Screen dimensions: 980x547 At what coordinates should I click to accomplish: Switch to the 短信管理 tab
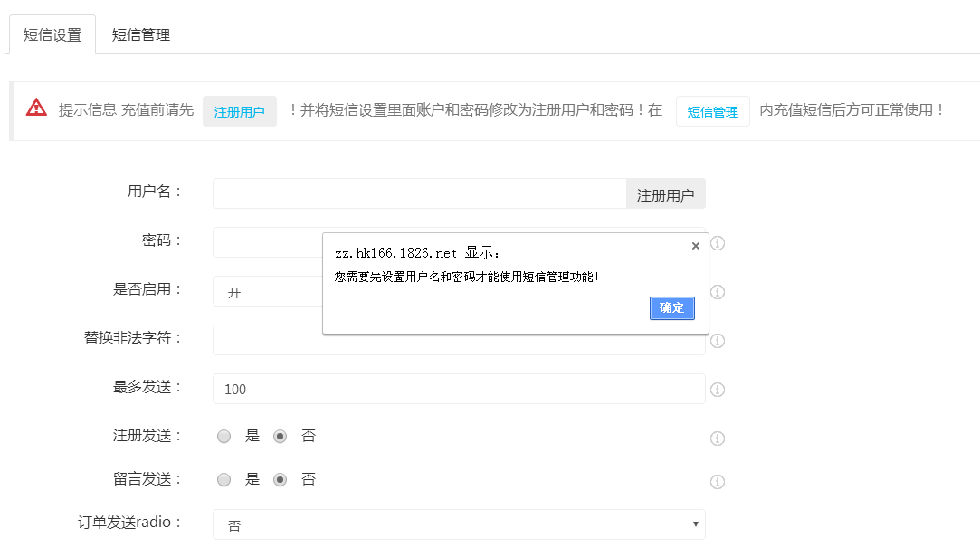[x=138, y=33]
